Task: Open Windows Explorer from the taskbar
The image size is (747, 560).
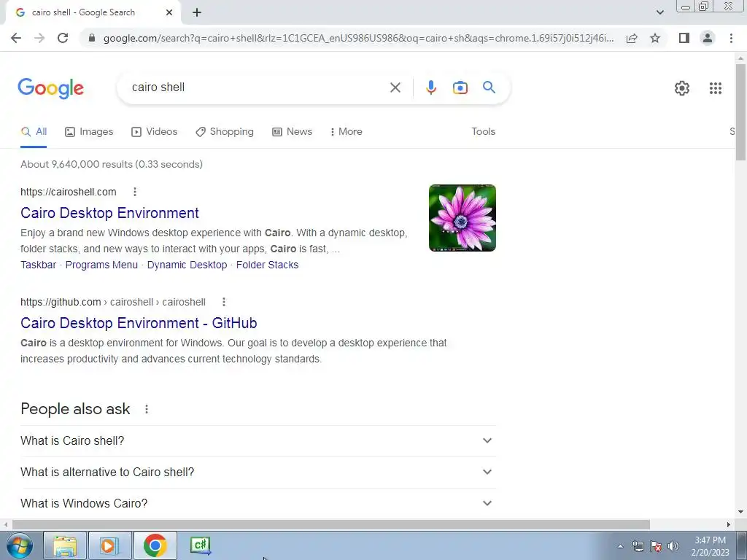Action: point(65,545)
